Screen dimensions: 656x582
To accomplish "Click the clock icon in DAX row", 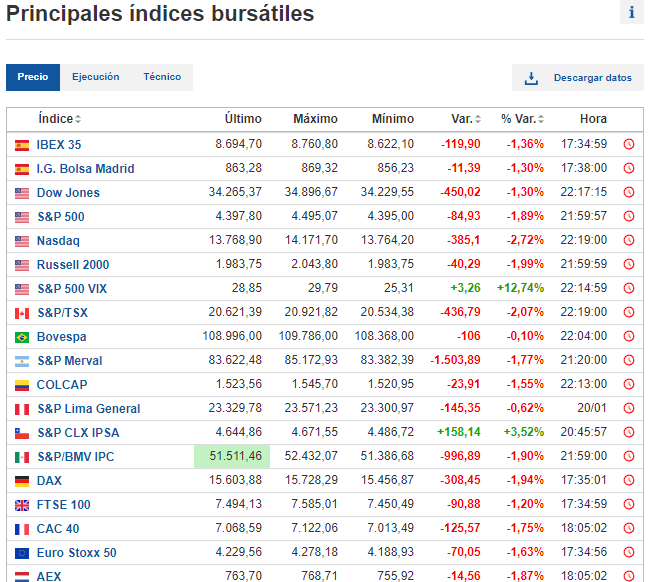I will [628, 480].
